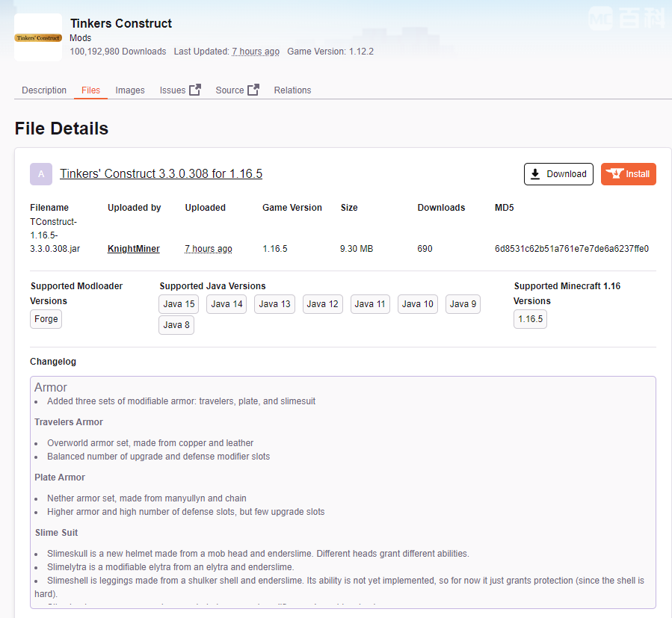Screen dimensions: 672x618
Task: Click the Last Updated '7 hours ago' header text
Action: click(256, 52)
